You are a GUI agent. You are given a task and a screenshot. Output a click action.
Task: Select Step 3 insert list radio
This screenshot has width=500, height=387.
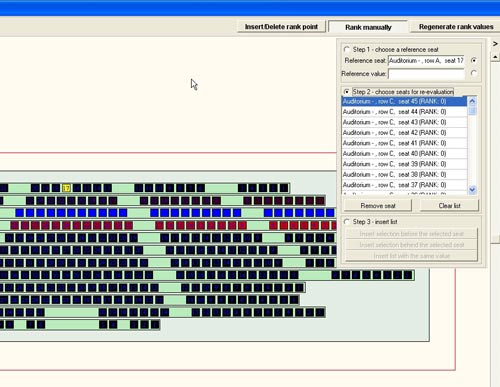(x=347, y=222)
